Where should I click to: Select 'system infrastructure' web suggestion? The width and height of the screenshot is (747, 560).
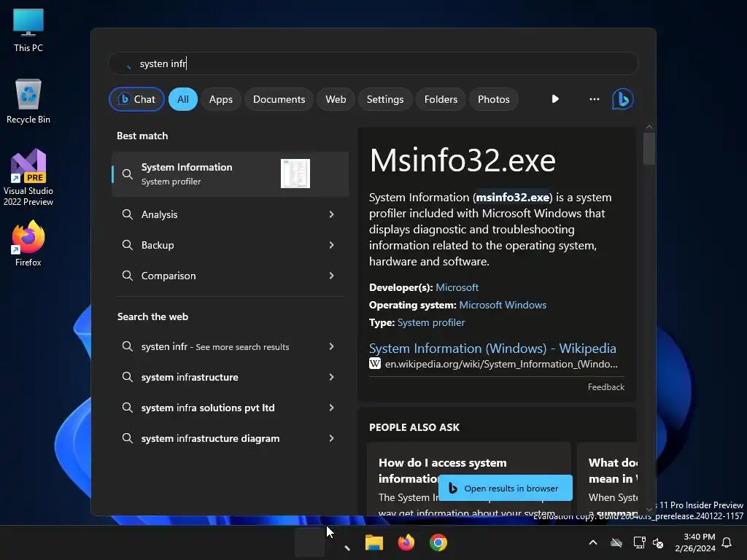[x=230, y=377]
